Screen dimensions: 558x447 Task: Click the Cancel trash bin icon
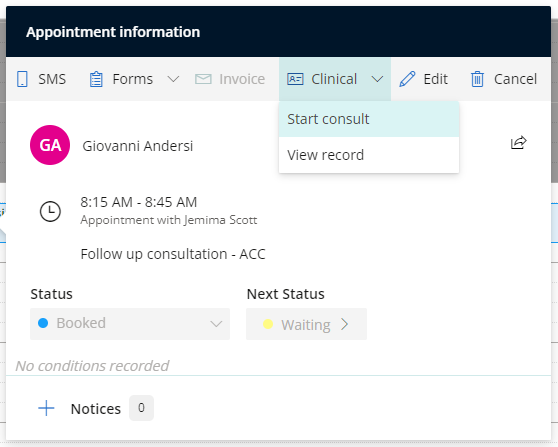click(x=477, y=79)
